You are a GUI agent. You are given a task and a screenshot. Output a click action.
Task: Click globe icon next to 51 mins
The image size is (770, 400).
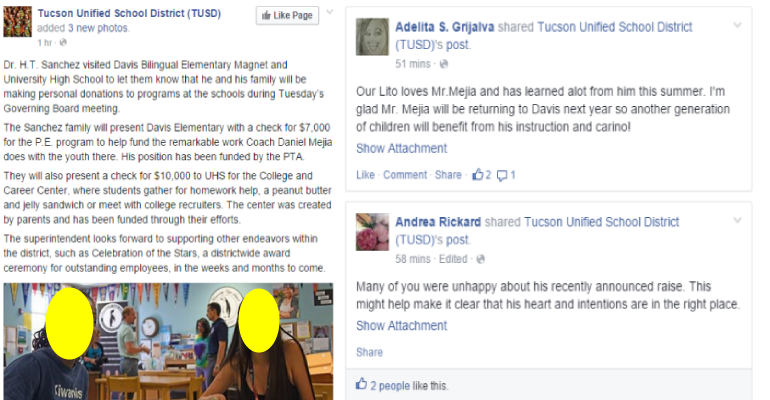tap(443, 64)
